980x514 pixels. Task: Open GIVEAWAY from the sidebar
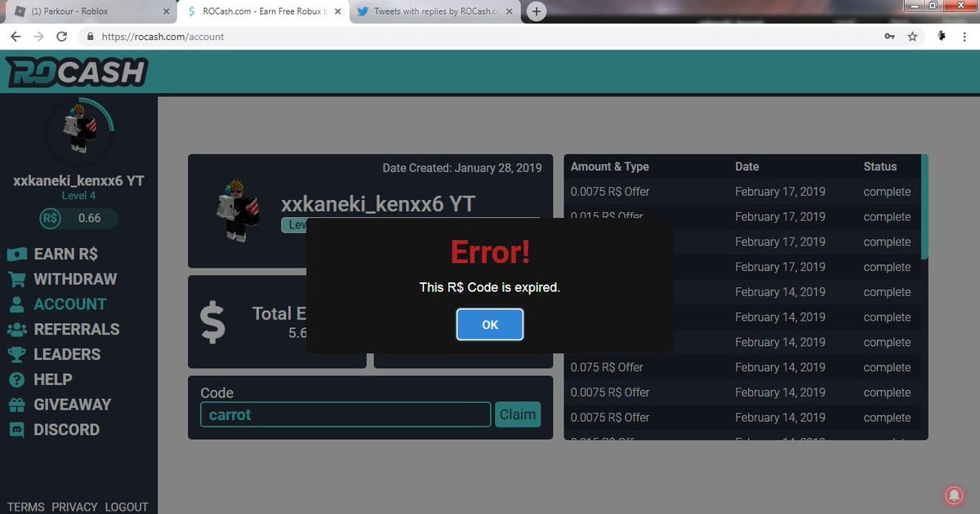coord(60,405)
